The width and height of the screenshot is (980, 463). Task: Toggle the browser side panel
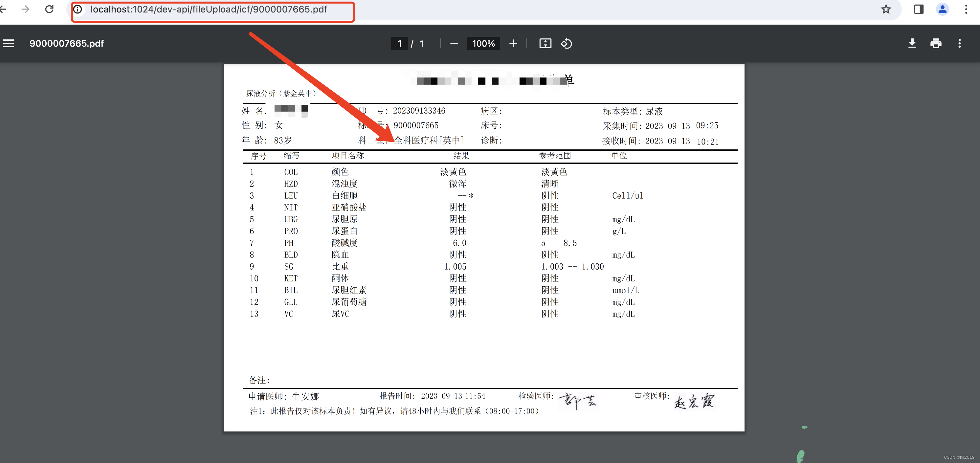919,9
